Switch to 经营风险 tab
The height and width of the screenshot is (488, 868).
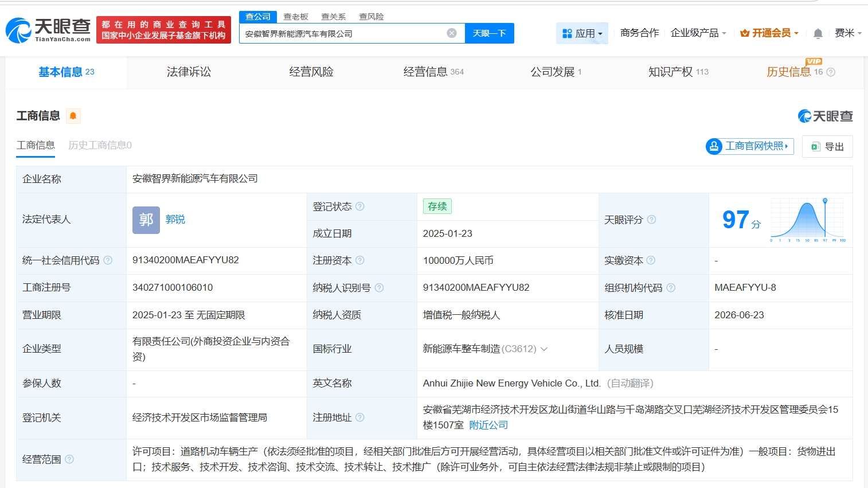tap(311, 72)
